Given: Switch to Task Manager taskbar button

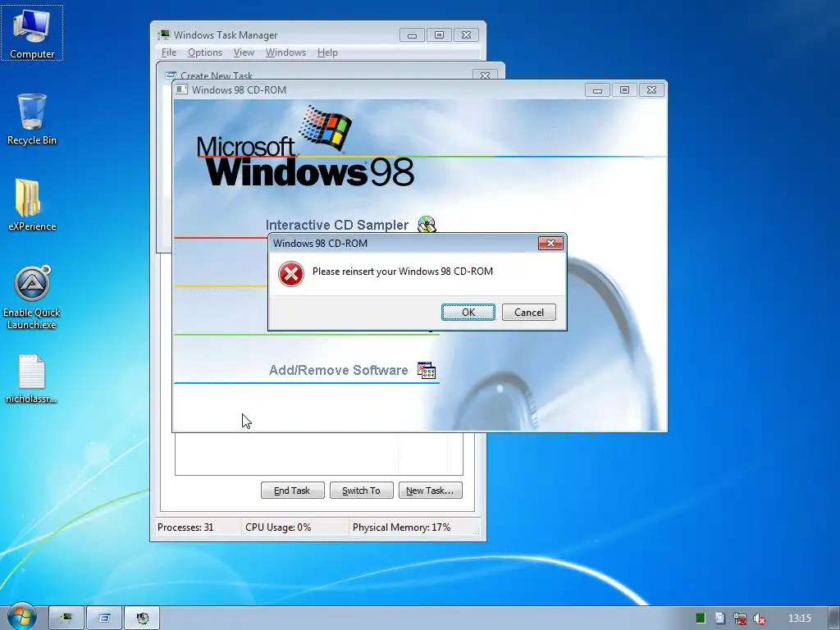Looking at the screenshot, I should coord(66,619).
